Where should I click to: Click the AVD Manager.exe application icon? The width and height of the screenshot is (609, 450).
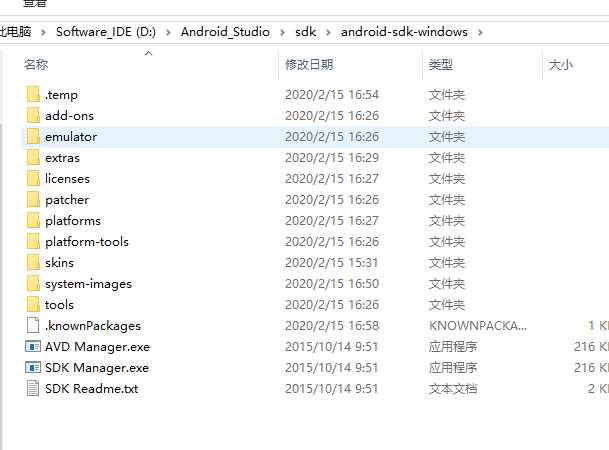coord(33,346)
